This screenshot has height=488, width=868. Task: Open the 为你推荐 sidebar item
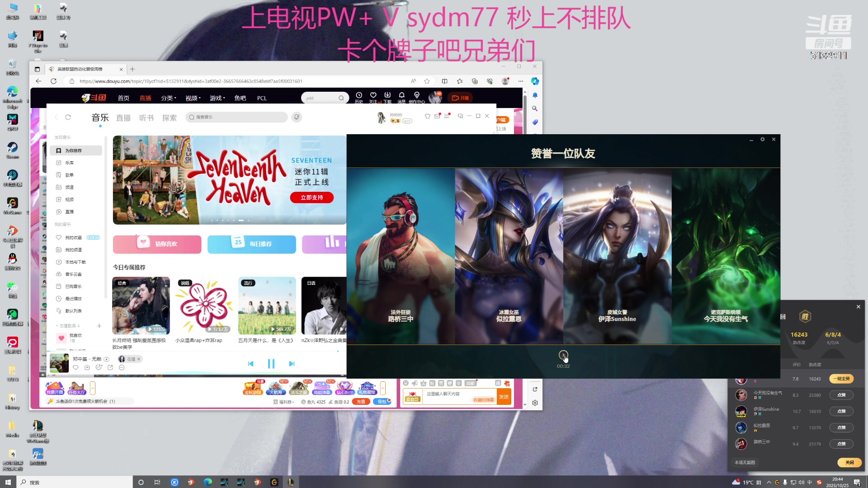click(x=76, y=150)
